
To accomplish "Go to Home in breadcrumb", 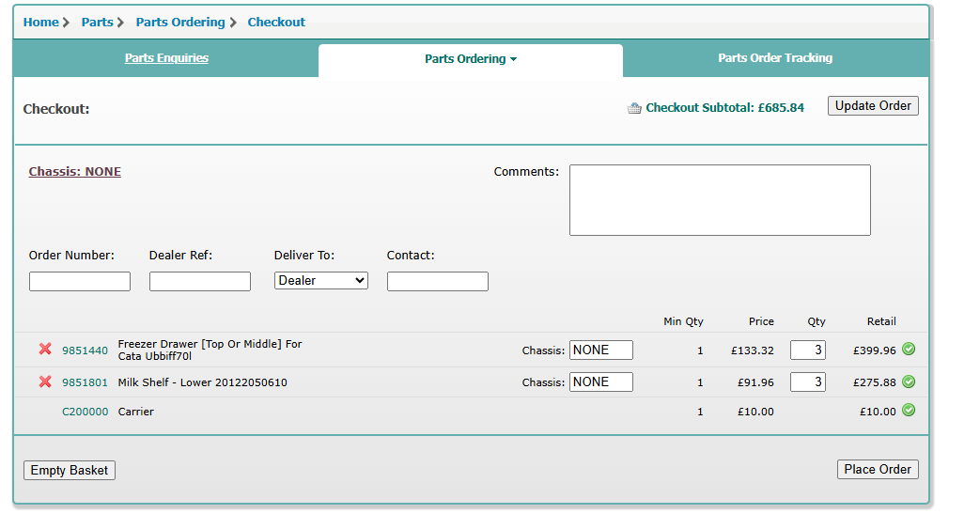I will 41,23.
